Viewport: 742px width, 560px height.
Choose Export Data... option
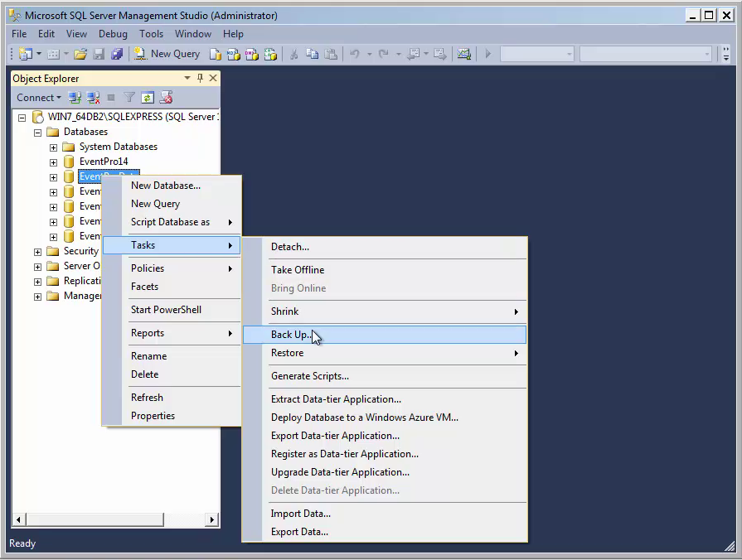pyautogui.click(x=384, y=532)
